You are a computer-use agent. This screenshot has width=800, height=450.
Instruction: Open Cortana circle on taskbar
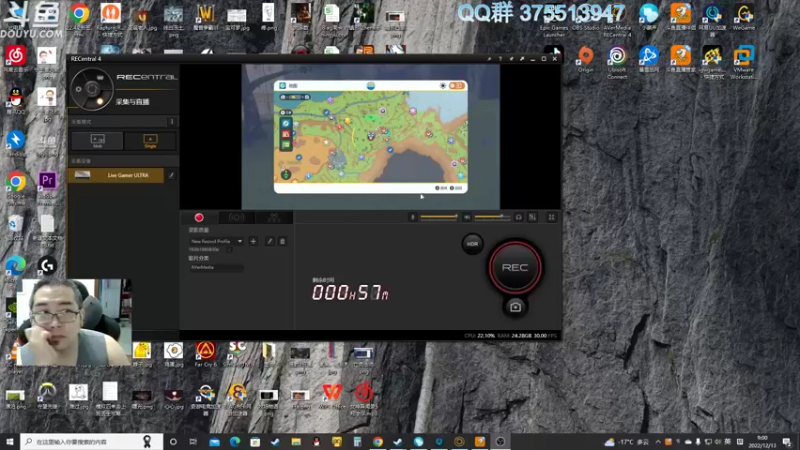(173, 441)
